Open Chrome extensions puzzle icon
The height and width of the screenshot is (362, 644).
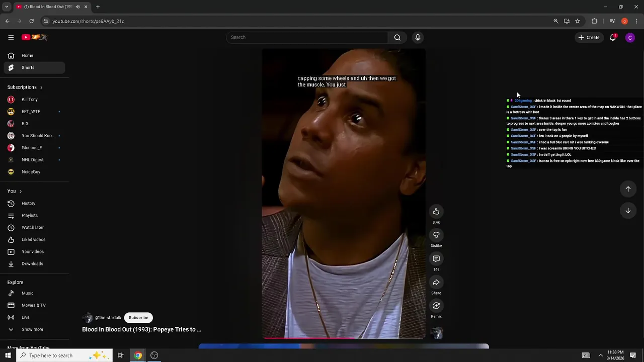[594, 21]
